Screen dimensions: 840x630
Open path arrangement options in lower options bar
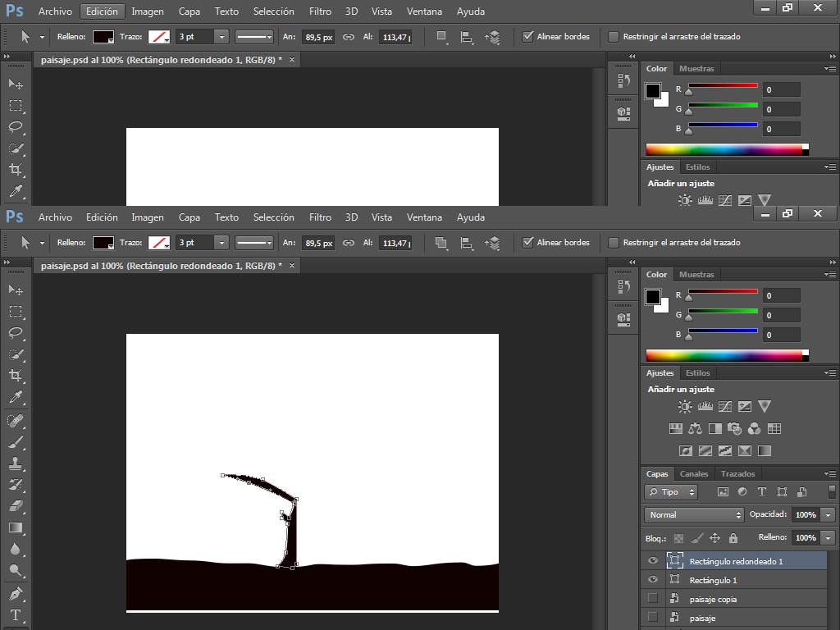click(x=492, y=243)
